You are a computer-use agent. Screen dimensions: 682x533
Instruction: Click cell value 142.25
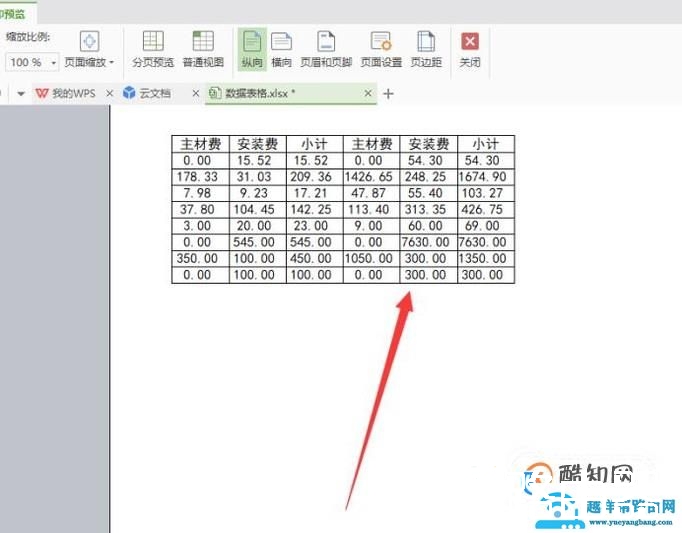pyautogui.click(x=311, y=210)
